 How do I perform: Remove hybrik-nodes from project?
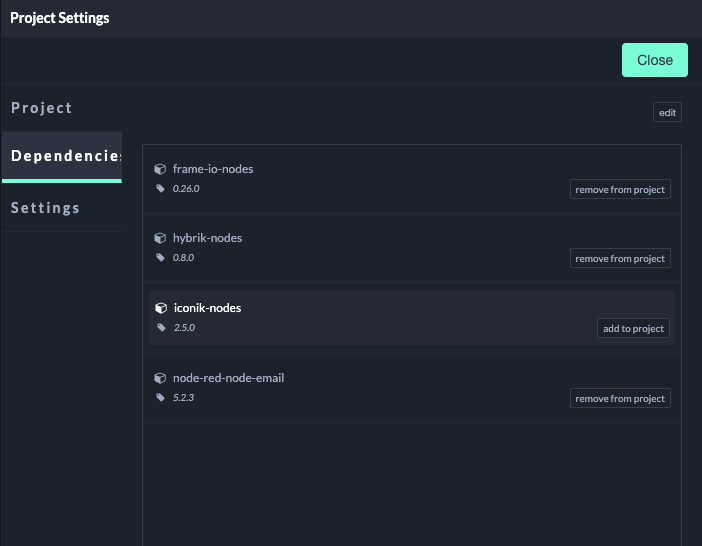point(620,258)
